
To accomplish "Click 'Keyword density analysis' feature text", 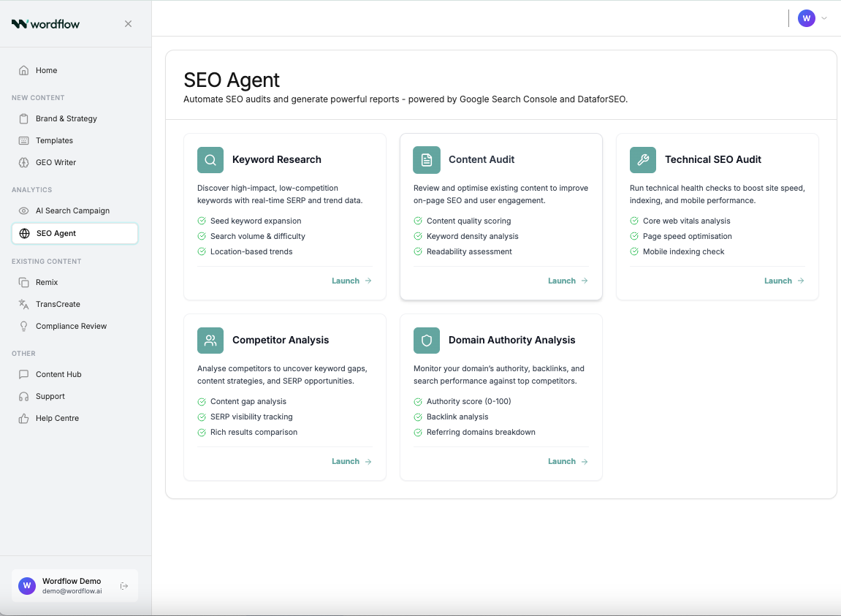I will (473, 236).
